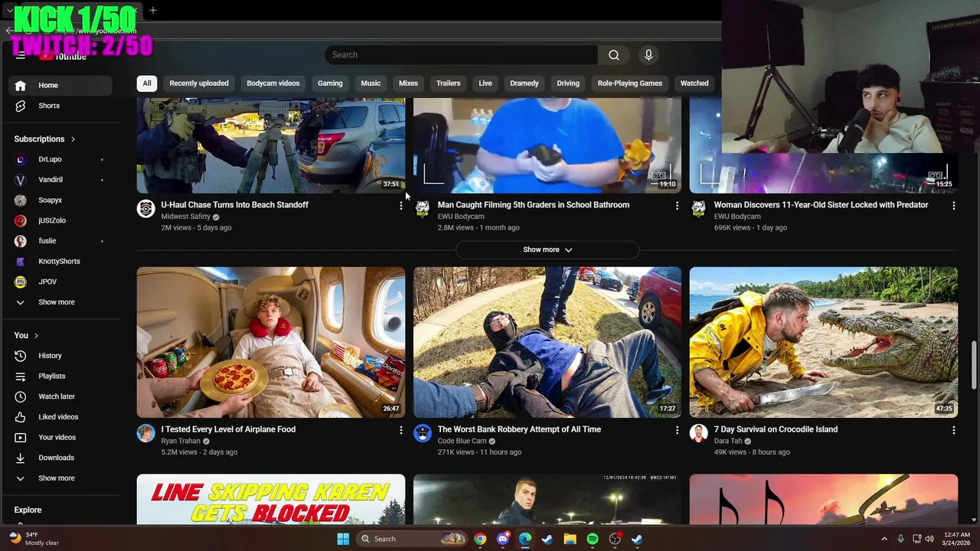The image size is (980, 551).
Task: Click the YouTube search magnifier button
Action: (x=614, y=55)
